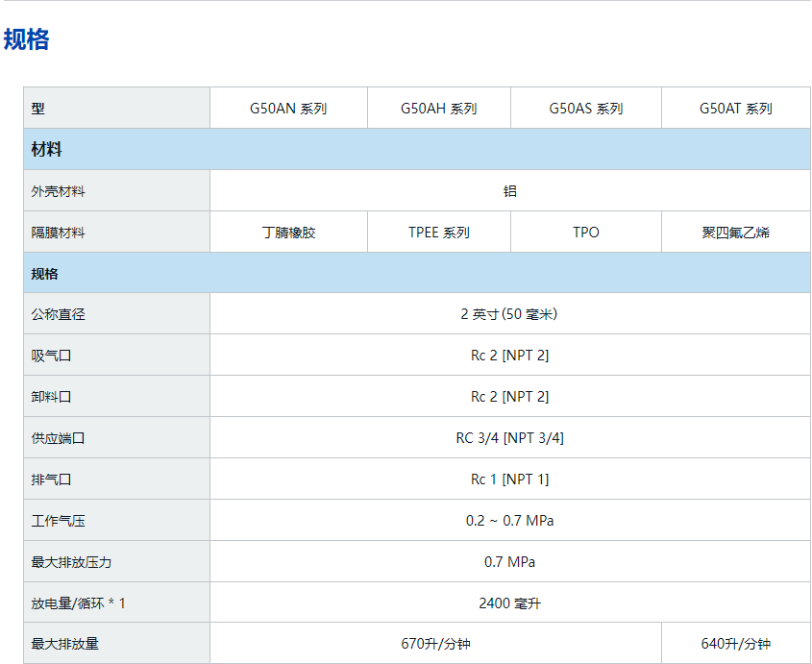This screenshot has height=664, width=812.
Task: Select the 聚四氟乙烯 cell
Action: [735, 233]
